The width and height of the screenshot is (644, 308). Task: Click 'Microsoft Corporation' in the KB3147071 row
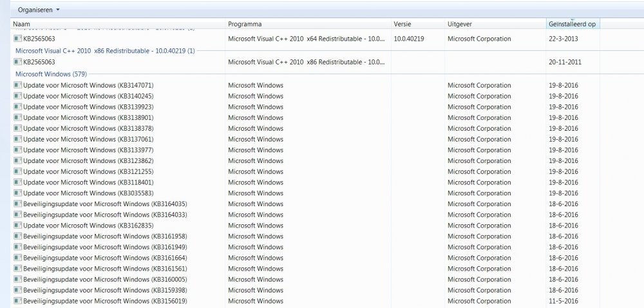(479, 86)
